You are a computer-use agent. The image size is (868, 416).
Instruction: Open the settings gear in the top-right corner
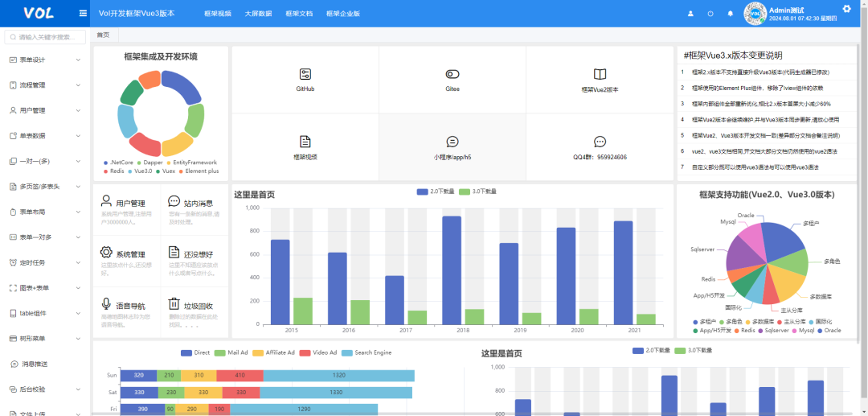tap(846, 9)
